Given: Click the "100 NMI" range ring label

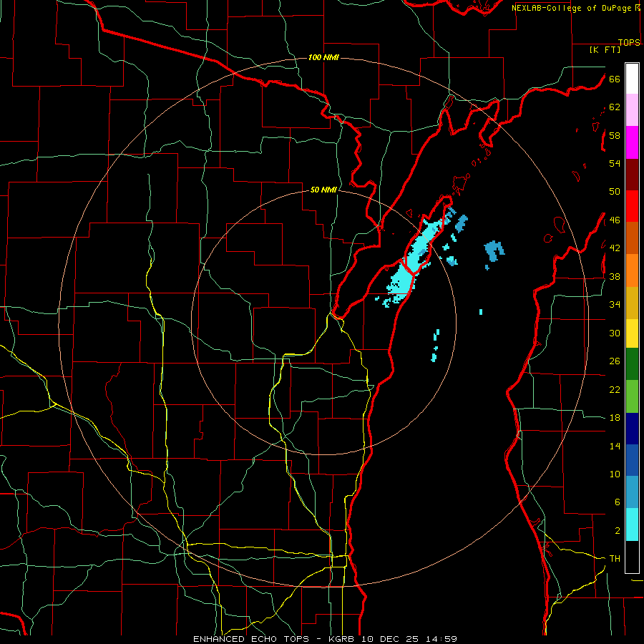Looking at the screenshot, I should pyautogui.click(x=323, y=57).
